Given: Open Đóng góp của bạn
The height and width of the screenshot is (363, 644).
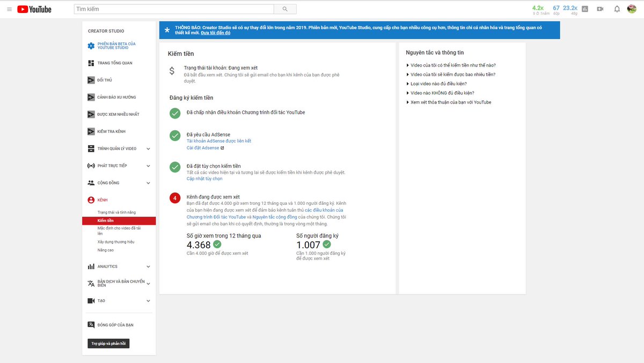Looking at the screenshot, I should (115, 325).
